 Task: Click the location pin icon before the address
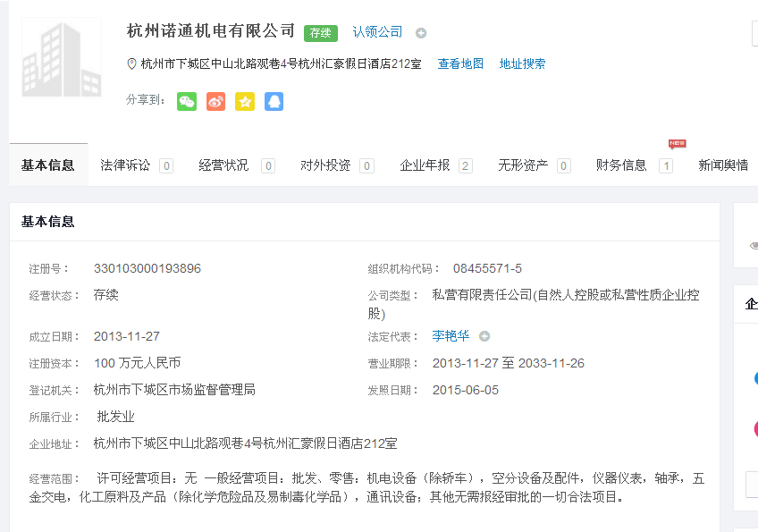coord(132,63)
